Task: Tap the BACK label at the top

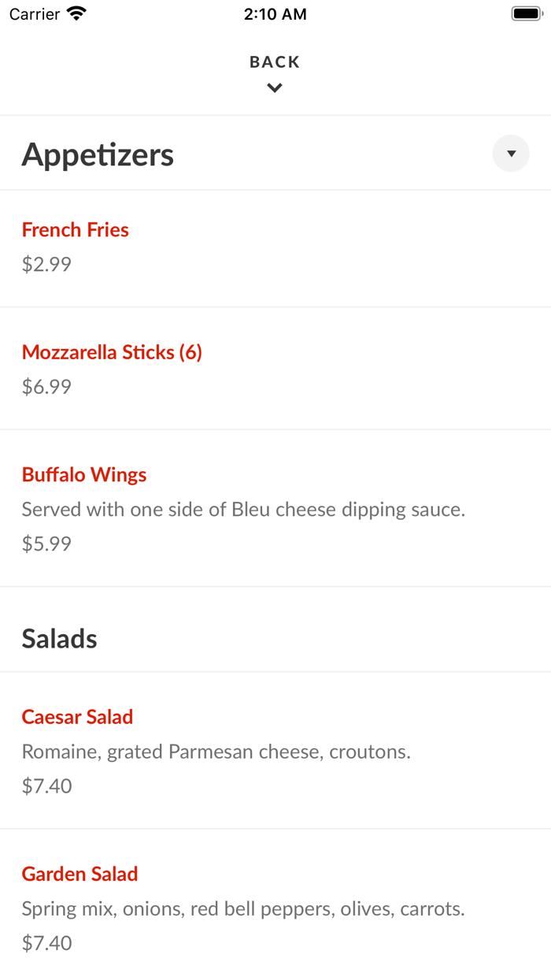Action: coord(274,61)
